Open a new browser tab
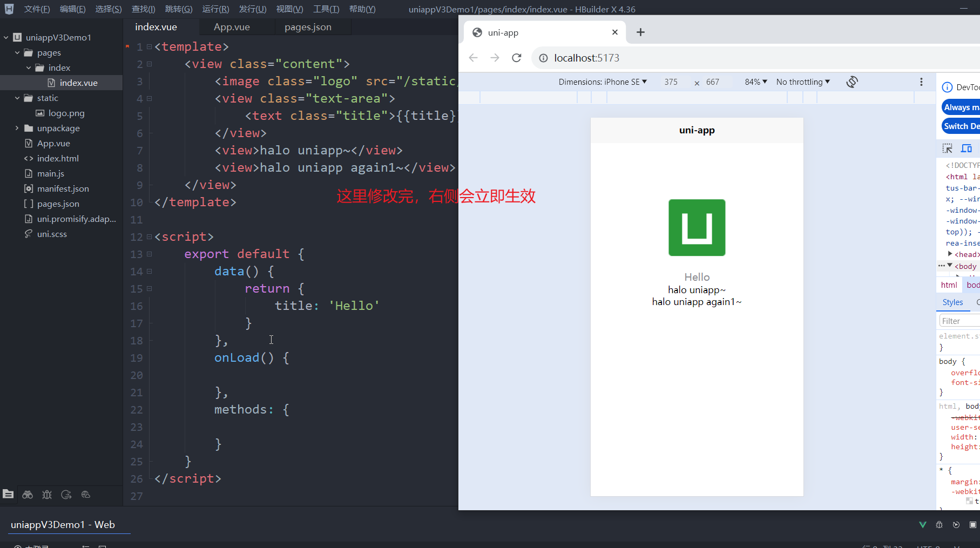 tap(640, 32)
